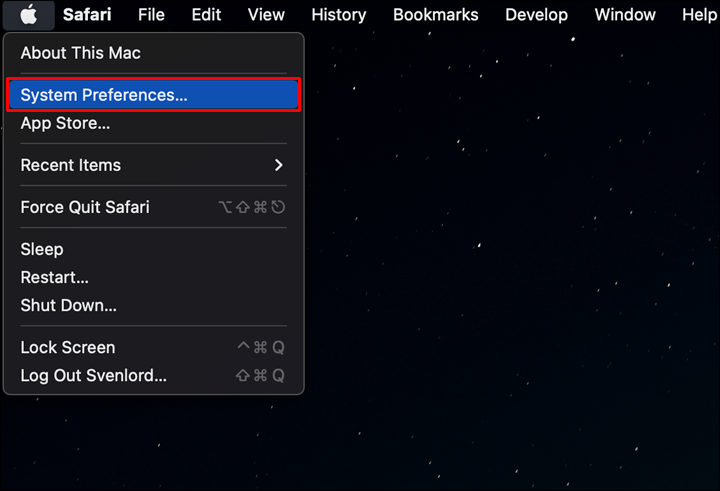Click the Apple logo menu icon
720x491 pixels.
tap(28, 15)
